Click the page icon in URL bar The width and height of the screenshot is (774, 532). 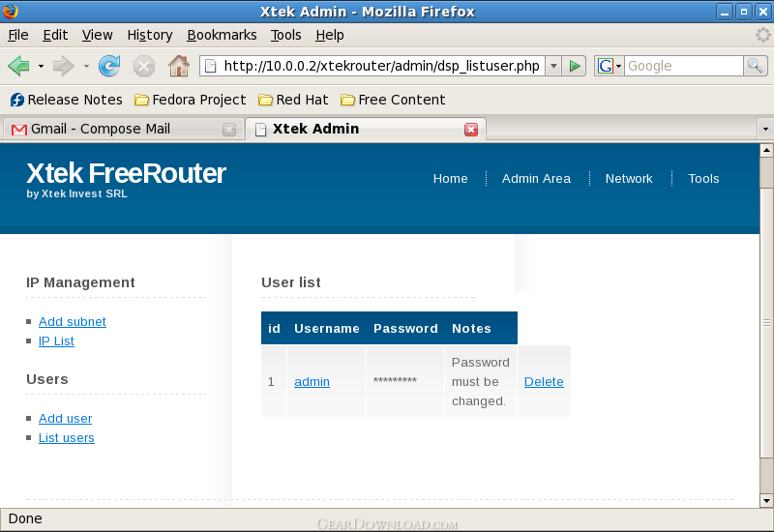click(210, 66)
